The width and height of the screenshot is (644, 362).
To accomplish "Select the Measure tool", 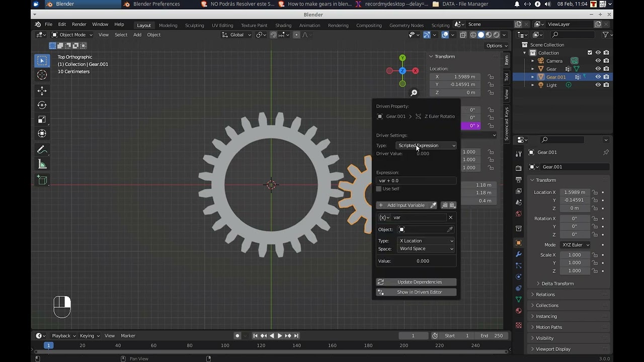I will tap(42, 164).
